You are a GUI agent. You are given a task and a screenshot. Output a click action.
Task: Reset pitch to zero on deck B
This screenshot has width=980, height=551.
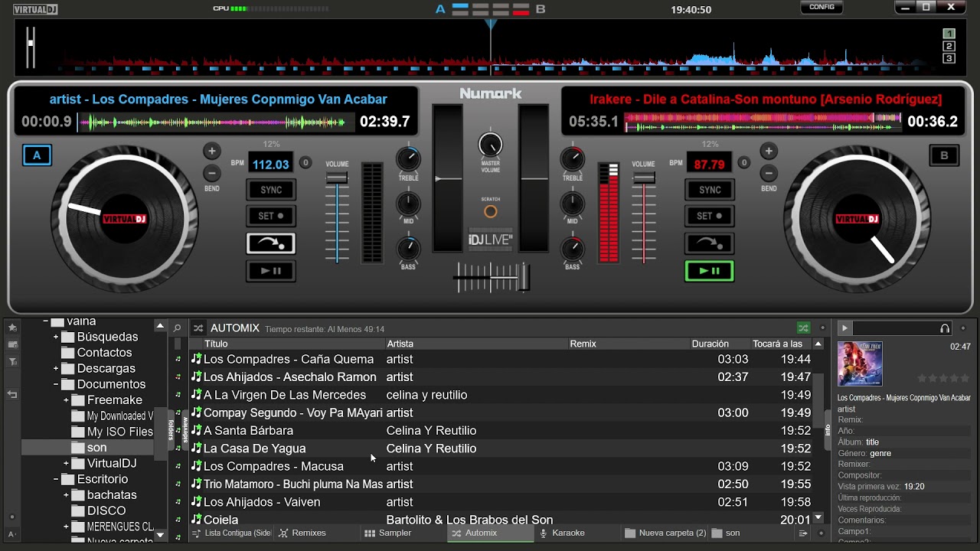[x=743, y=162]
